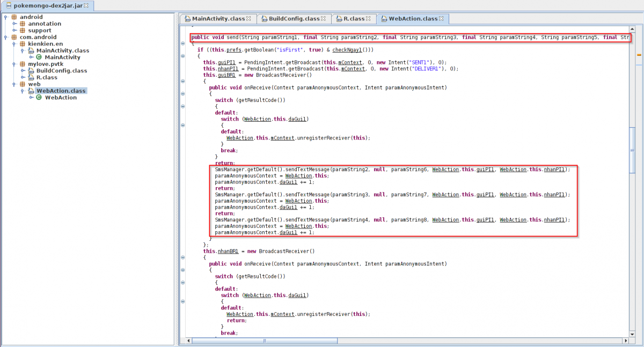Click the android package icon
644x347 pixels.
point(14,17)
